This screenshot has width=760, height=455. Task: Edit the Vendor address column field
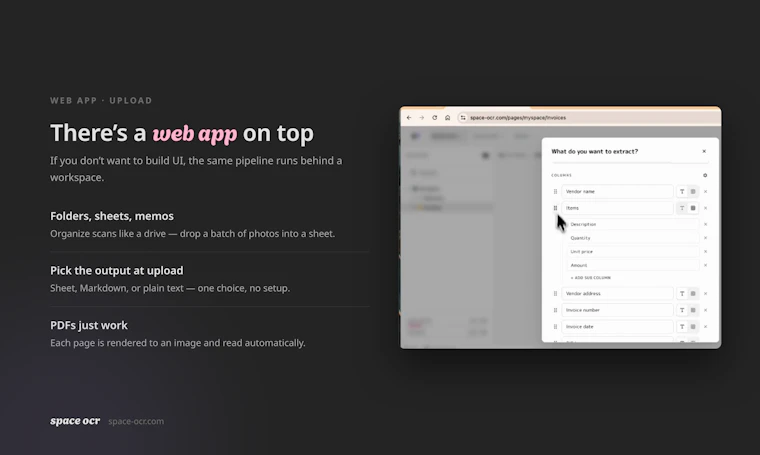click(618, 294)
